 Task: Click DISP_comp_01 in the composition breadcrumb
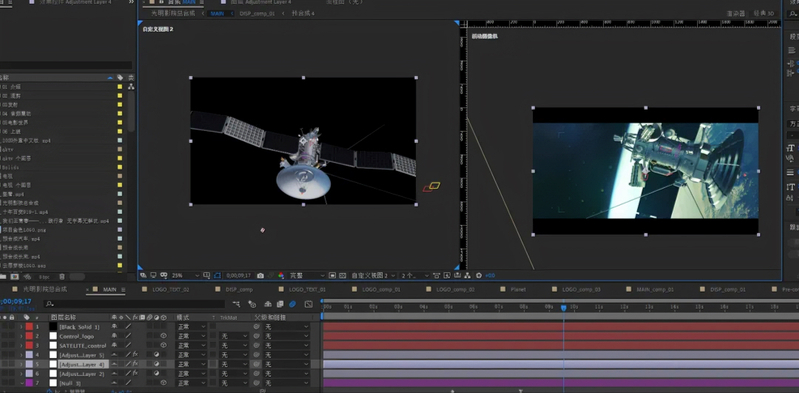(x=257, y=13)
